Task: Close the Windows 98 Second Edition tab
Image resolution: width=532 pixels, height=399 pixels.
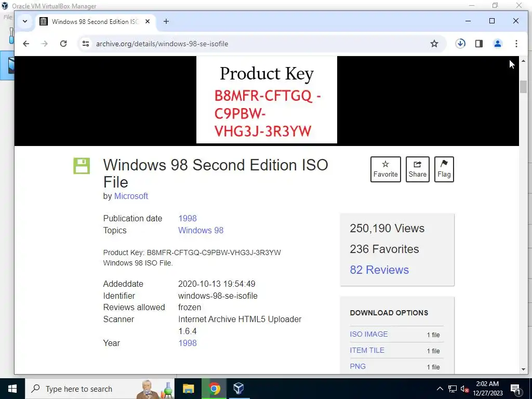Action: point(148,21)
